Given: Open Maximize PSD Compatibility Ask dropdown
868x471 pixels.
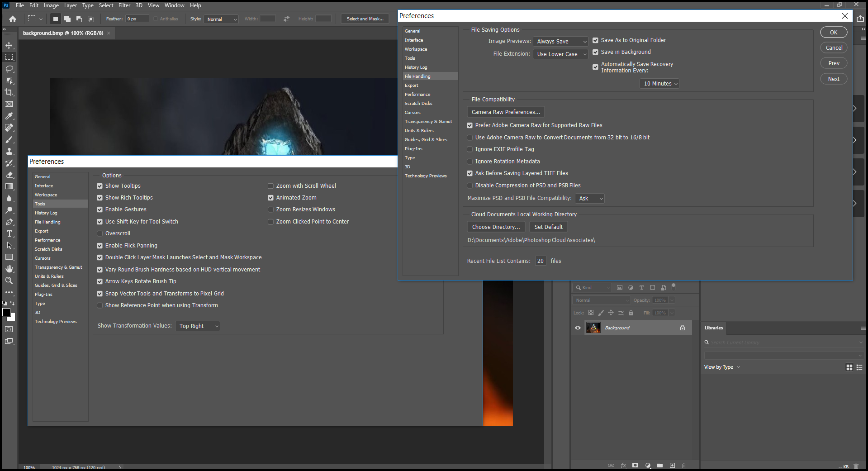Looking at the screenshot, I should coord(590,199).
